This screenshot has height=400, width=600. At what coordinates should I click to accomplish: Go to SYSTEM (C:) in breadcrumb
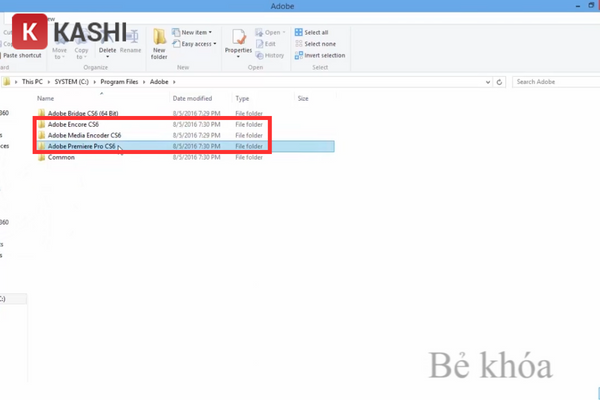72,82
